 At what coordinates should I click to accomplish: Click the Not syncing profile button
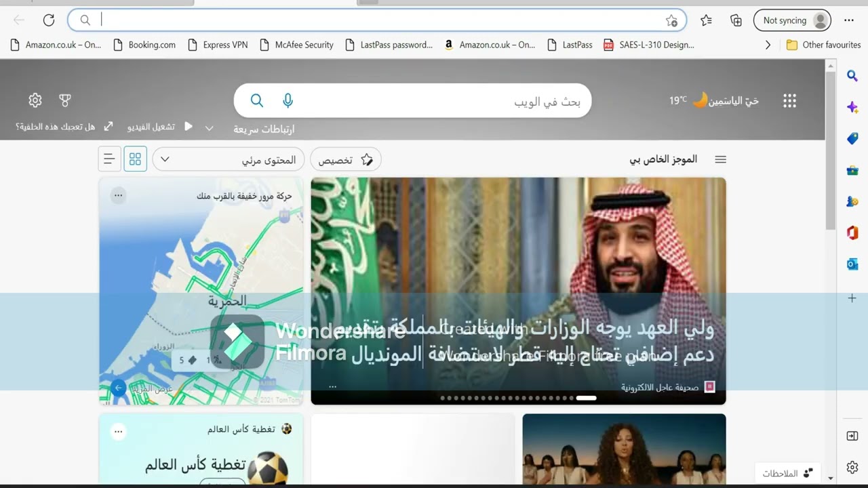[792, 20]
